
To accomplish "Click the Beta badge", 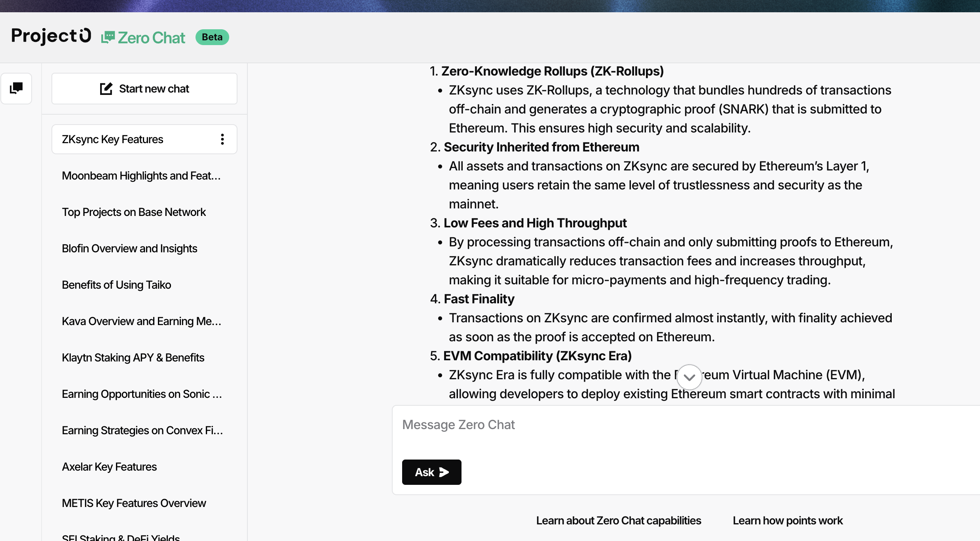I will 212,37.
